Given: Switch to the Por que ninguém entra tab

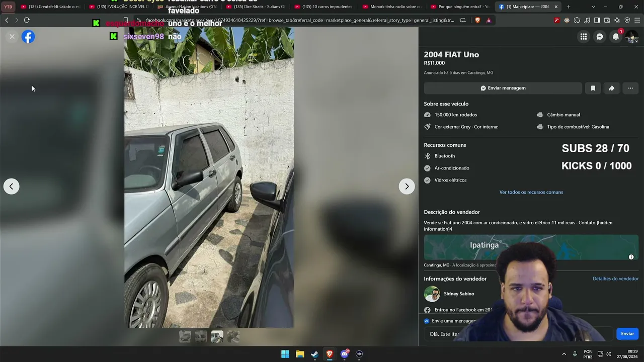Looking at the screenshot, I should click(x=461, y=7).
